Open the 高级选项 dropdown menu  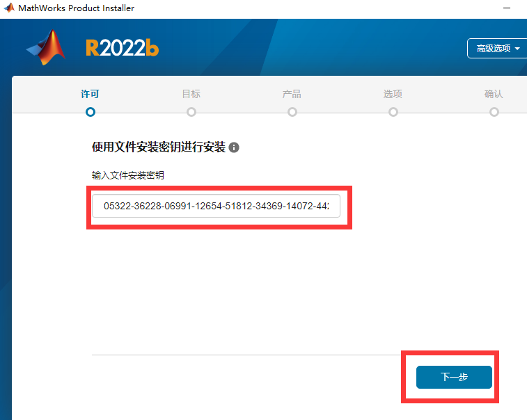(498, 49)
